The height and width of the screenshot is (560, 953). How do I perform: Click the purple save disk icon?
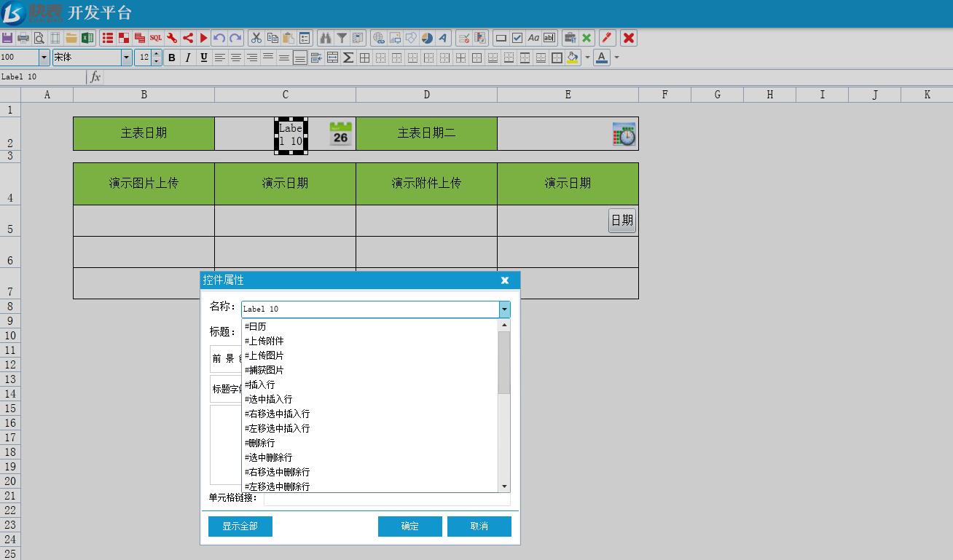point(7,38)
